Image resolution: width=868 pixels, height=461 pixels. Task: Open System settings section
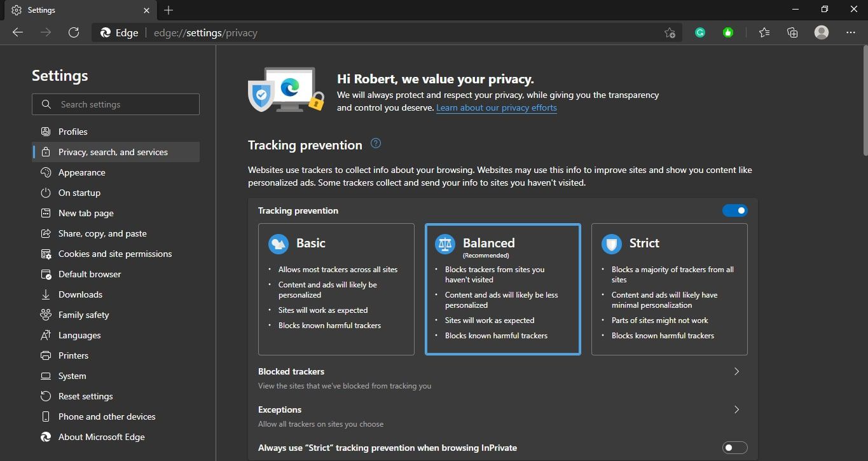pyautogui.click(x=116, y=376)
